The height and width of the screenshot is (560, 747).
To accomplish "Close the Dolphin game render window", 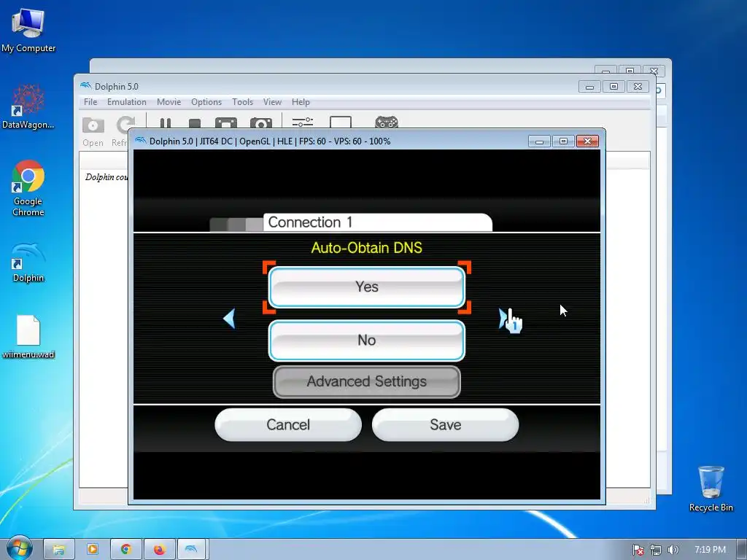I will [x=587, y=141].
